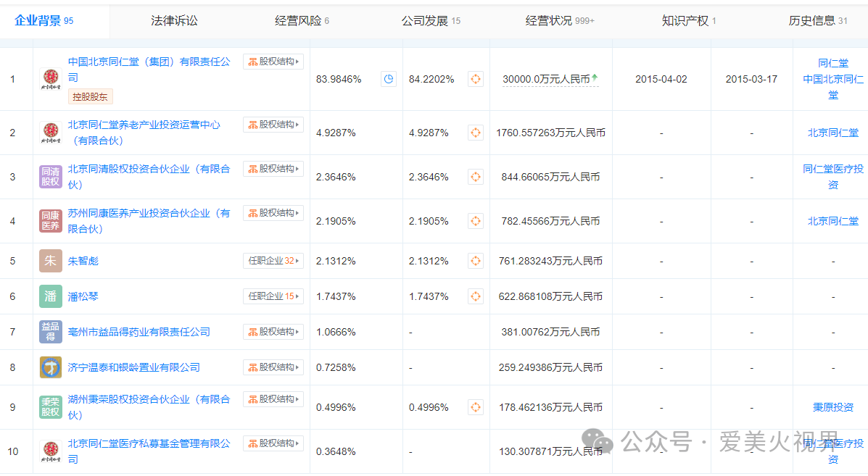Viewport: 868px width, 476px height.
Task: Open the 北京同仁堂医疗私募基金管理有限公司 link
Action: [x=149, y=451]
